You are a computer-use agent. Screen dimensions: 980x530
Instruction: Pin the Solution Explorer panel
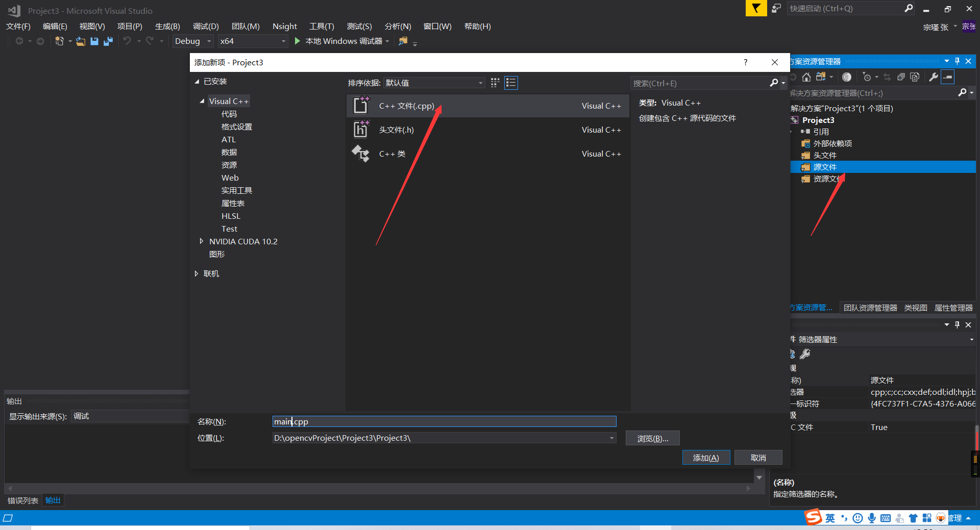(958, 61)
